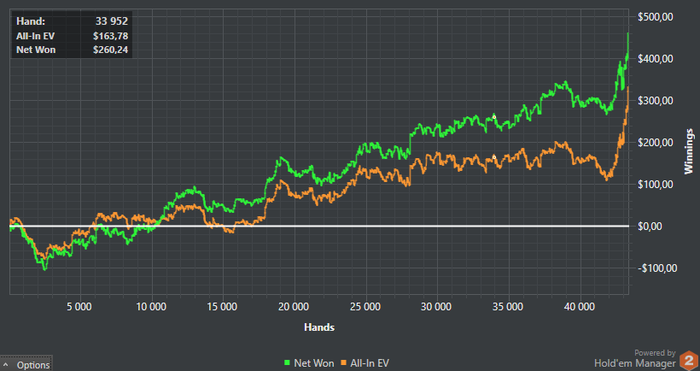Image resolution: width=700 pixels, height=371 pixels.
Task: Click the -$100,00 axis label
Action: click(657, 268)
